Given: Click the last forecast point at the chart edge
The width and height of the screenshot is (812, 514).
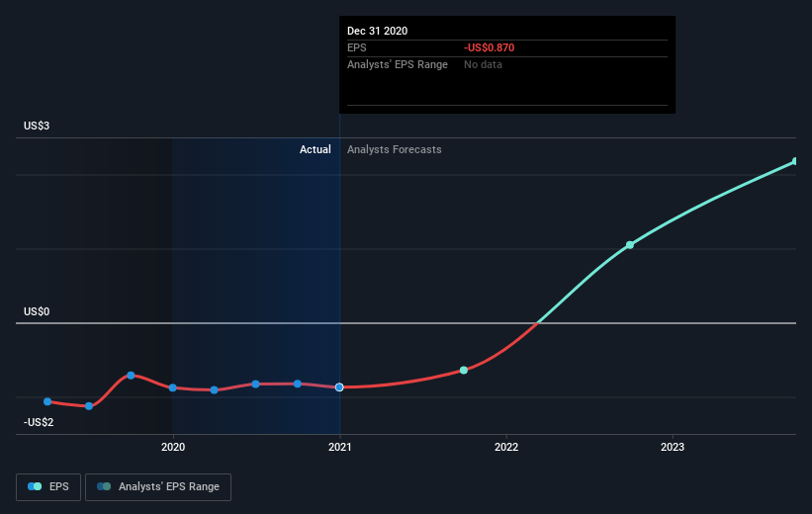Looking at the screenshot, I should pos(795,161).
